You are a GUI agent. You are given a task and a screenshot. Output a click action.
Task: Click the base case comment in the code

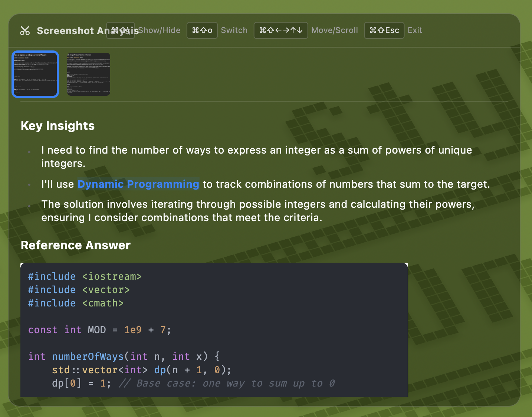(x=226, y=383)
